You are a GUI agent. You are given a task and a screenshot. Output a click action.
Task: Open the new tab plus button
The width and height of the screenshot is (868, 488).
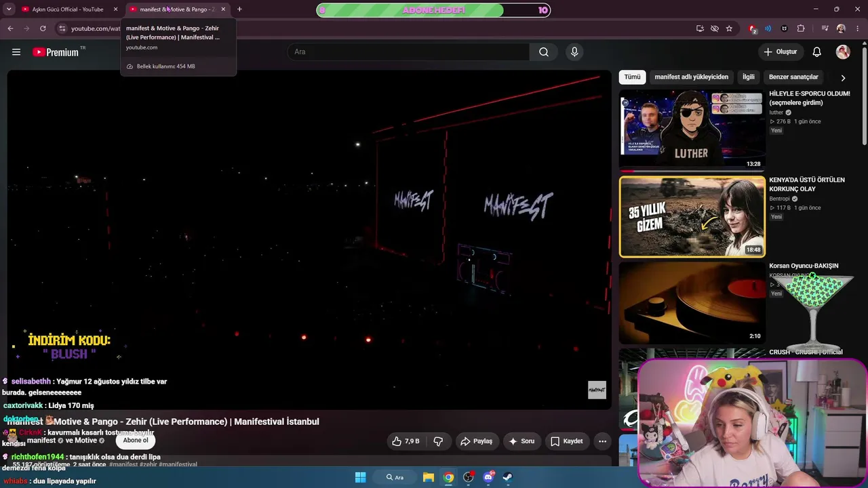tap(239, 9)
